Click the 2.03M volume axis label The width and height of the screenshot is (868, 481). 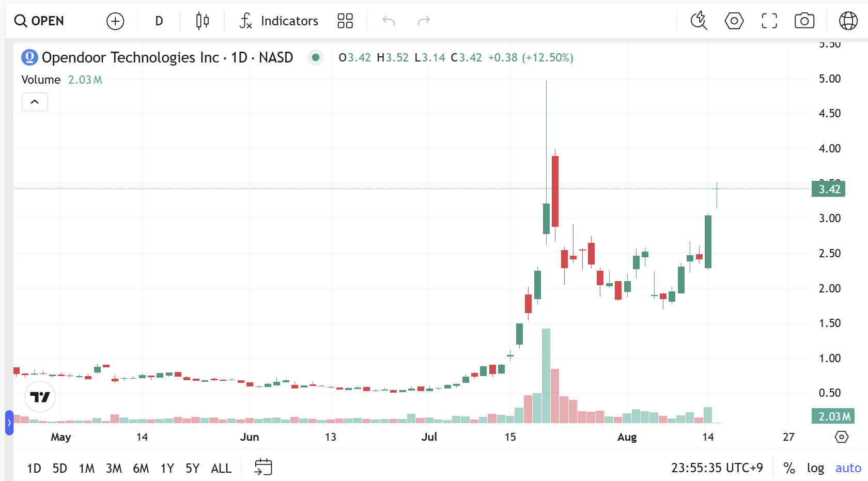pos(833,416)
